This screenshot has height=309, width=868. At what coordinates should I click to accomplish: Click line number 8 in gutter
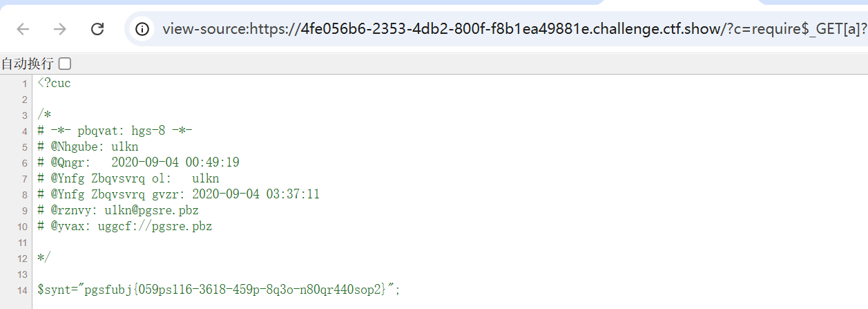point(25,195)
